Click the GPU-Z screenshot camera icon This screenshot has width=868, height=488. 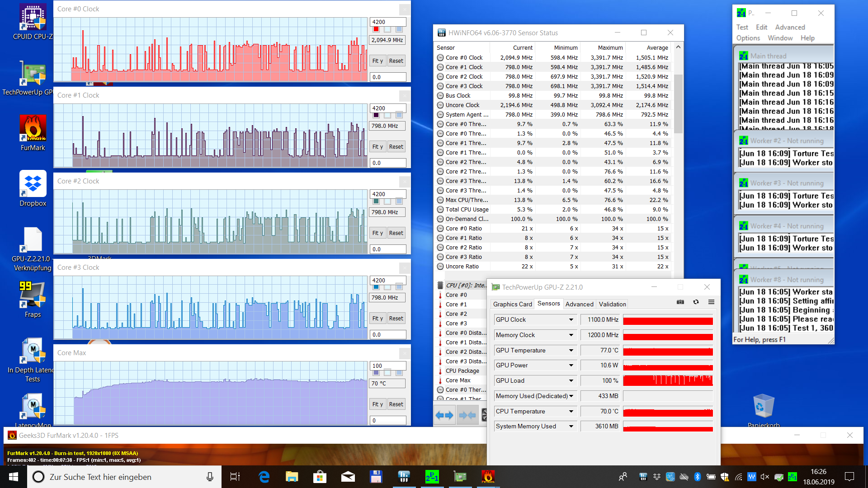680,302
